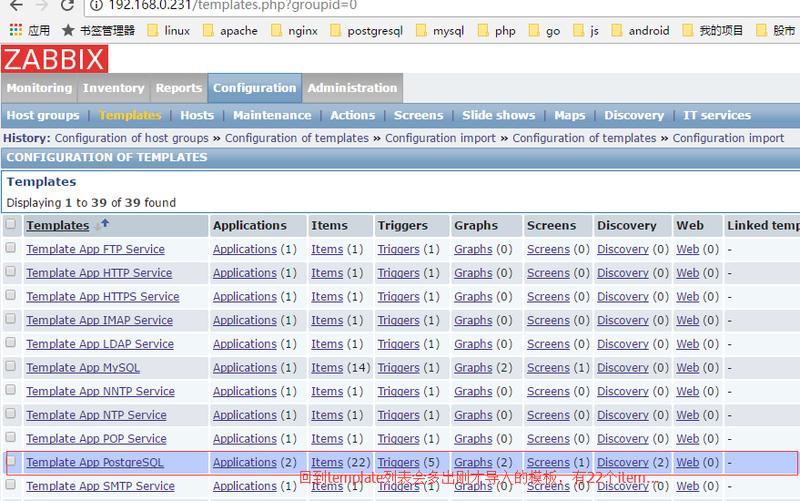Open the Monitoring main tab
Image resolution: width=800 pixels, height=501 pixels.
(x=39, y=88)
